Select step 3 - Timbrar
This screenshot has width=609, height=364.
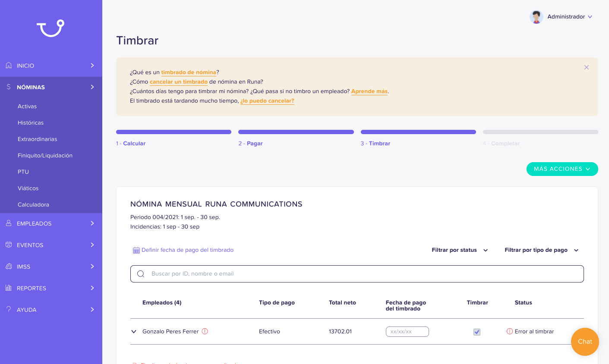point(375,143)
